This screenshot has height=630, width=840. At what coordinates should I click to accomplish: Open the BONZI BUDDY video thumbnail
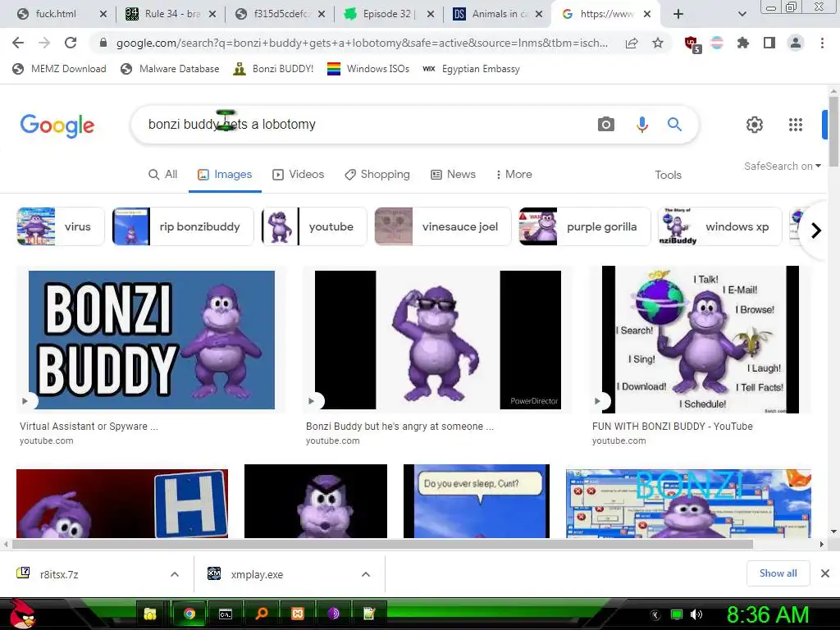152,340
